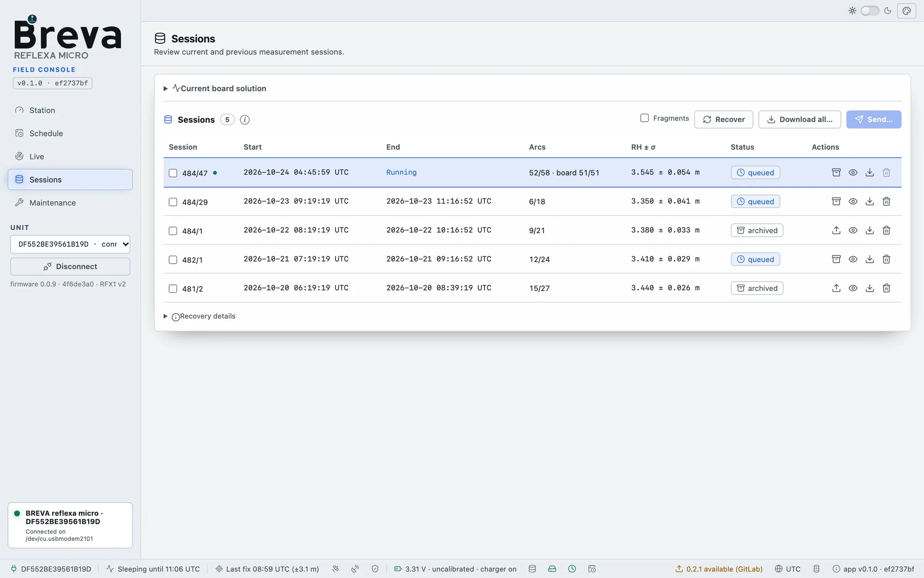Click the green clock icon in status bar

[572, 569]
